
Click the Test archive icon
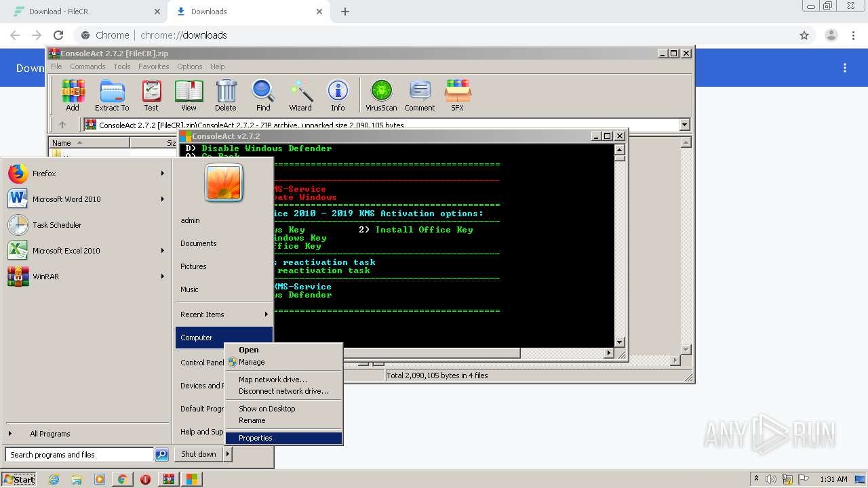click(151, 96)
